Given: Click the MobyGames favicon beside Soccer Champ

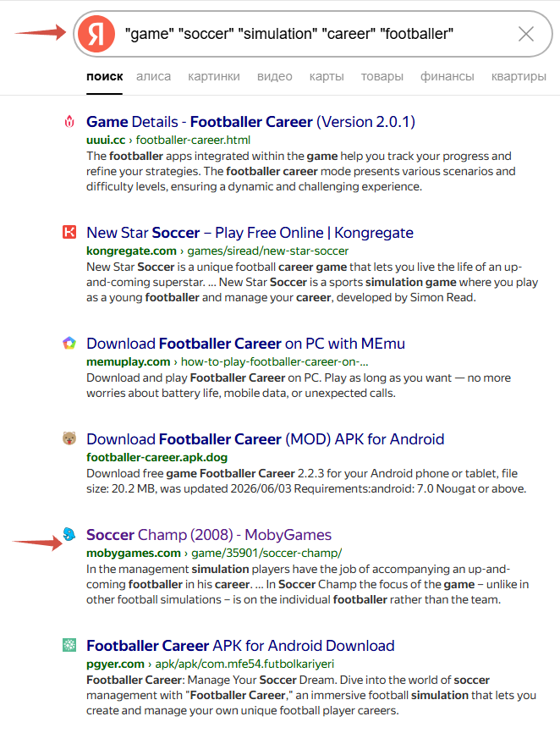Looking at the screenshot, I should point(69,534).
